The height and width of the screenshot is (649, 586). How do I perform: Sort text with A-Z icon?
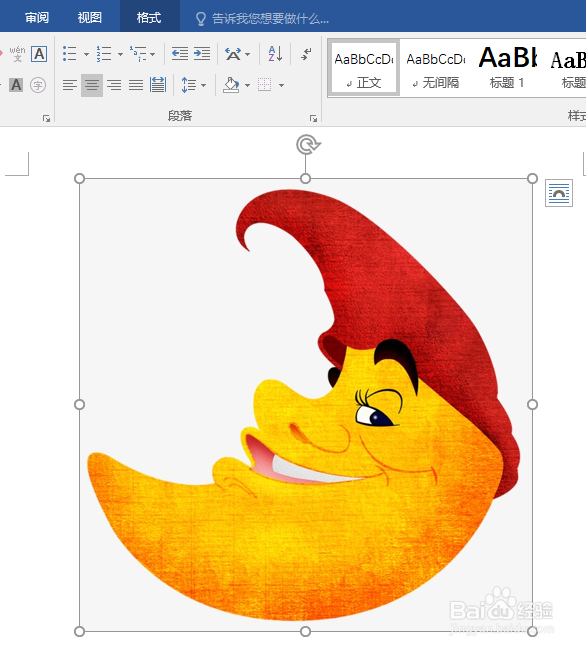275,54
